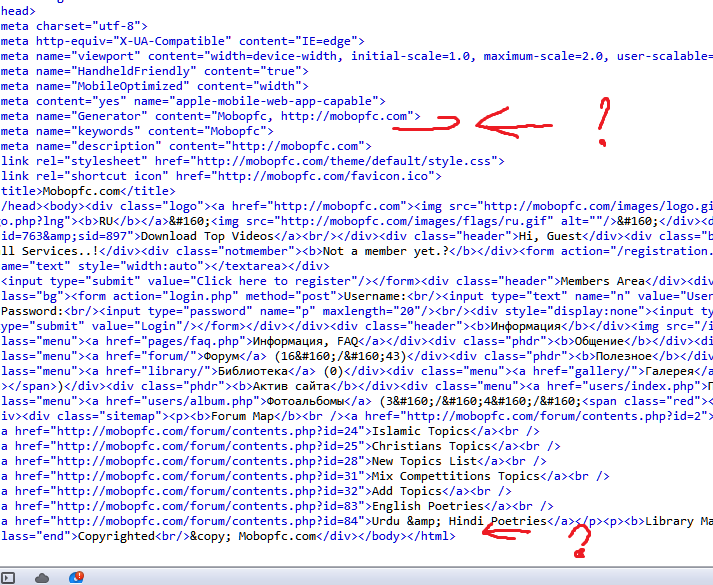Viewport: 713px width, 585px height.
Task: Click the 'Полезное' text
Action: click(623, 356)
